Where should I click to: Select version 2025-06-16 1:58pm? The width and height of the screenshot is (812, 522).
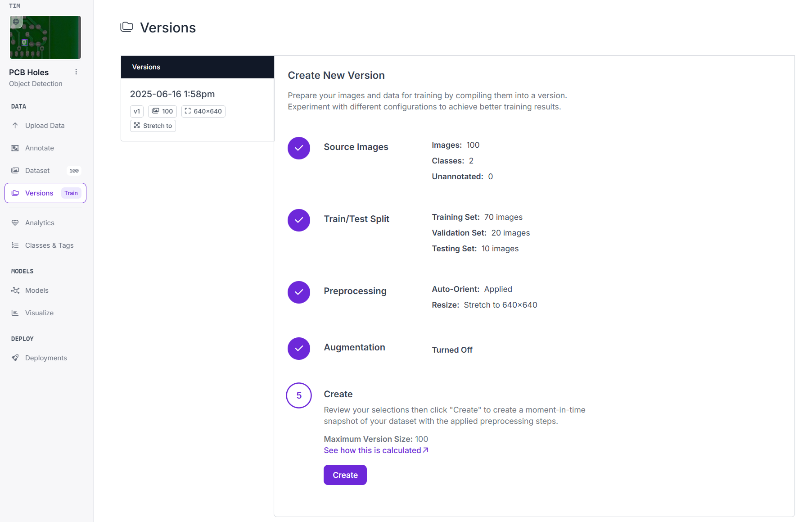[172, 94]
